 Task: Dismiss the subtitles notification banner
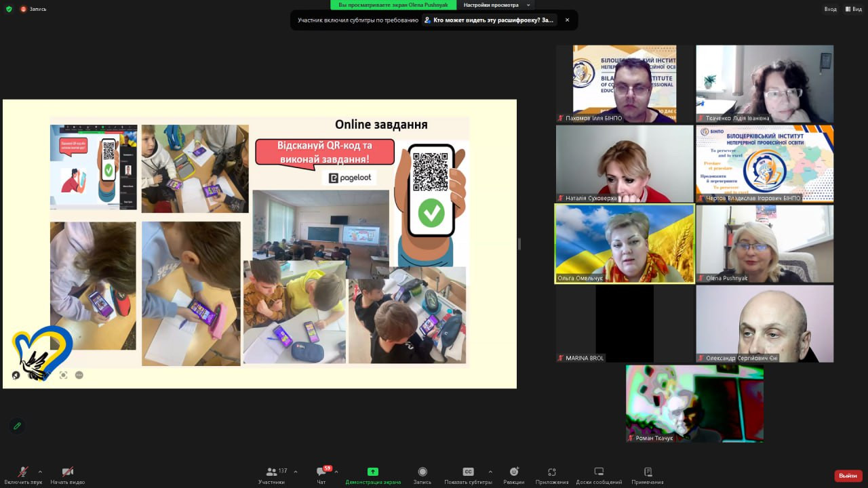click(567, 20)
